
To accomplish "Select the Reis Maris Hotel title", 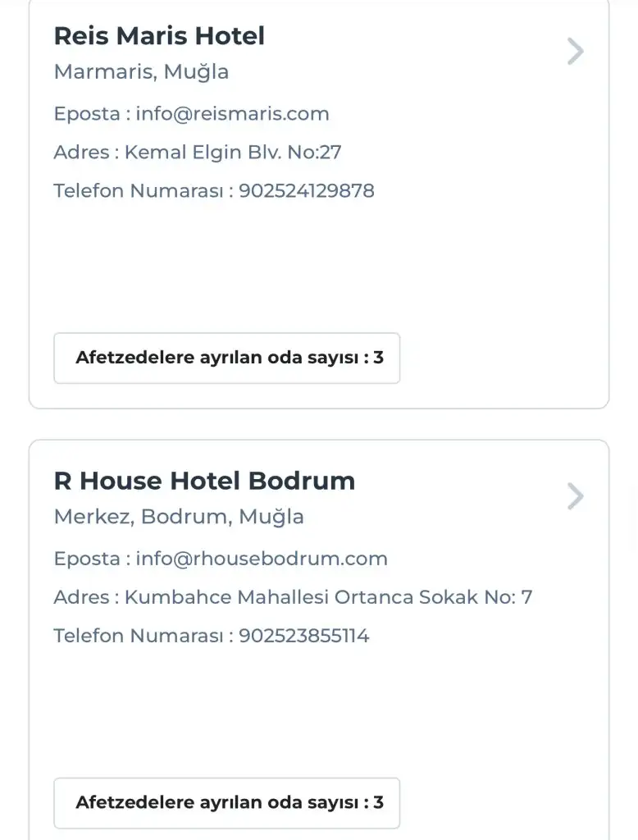I will click(159, 36).
